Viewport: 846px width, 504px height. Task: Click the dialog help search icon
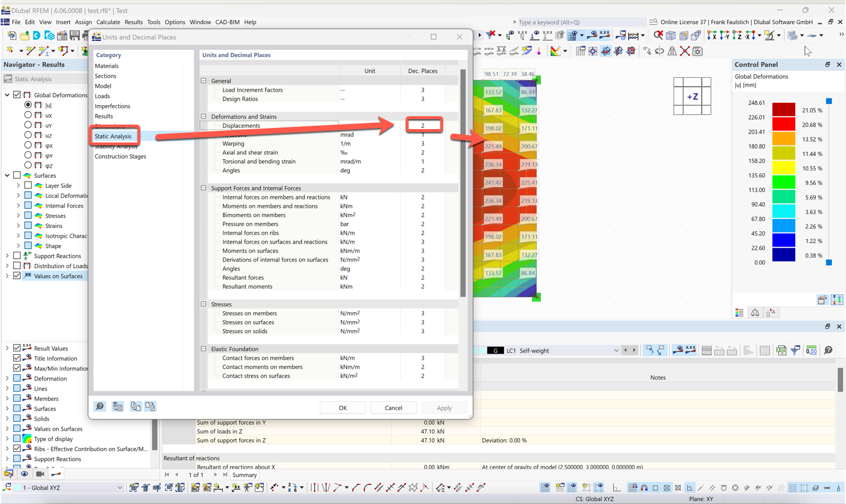(x=99, y=407)
